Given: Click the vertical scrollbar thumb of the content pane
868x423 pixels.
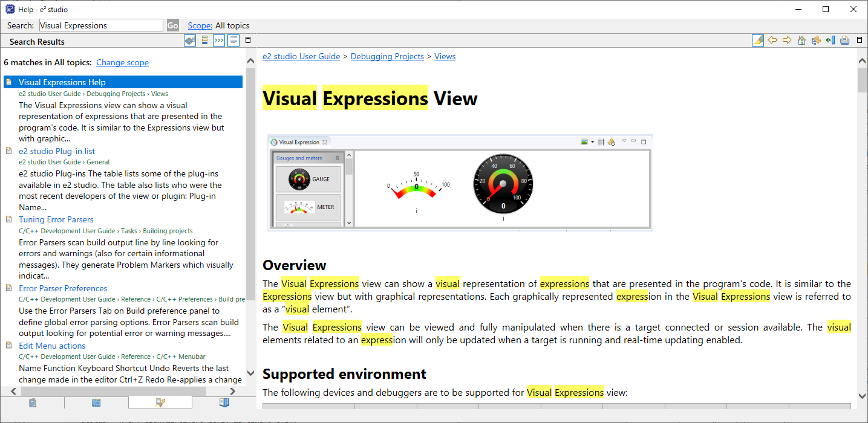Looking at the screenshot, I should click(862, 80).
